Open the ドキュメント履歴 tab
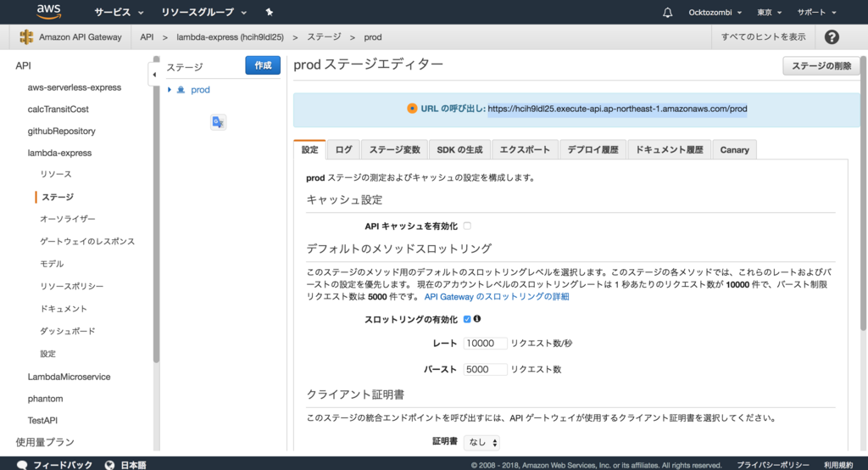Image resolution: width=868 pixels, height=470 pixels. (670, 149)
